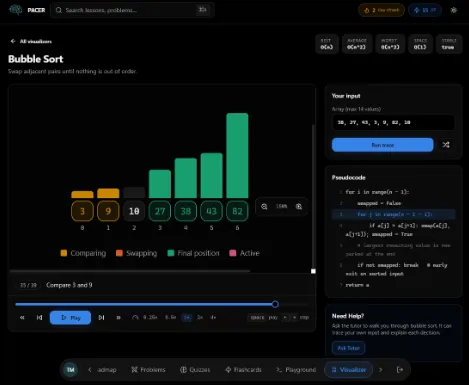469x385 pixels.
Task: Open the Quizzes nav tab
Action: [195, 370]
